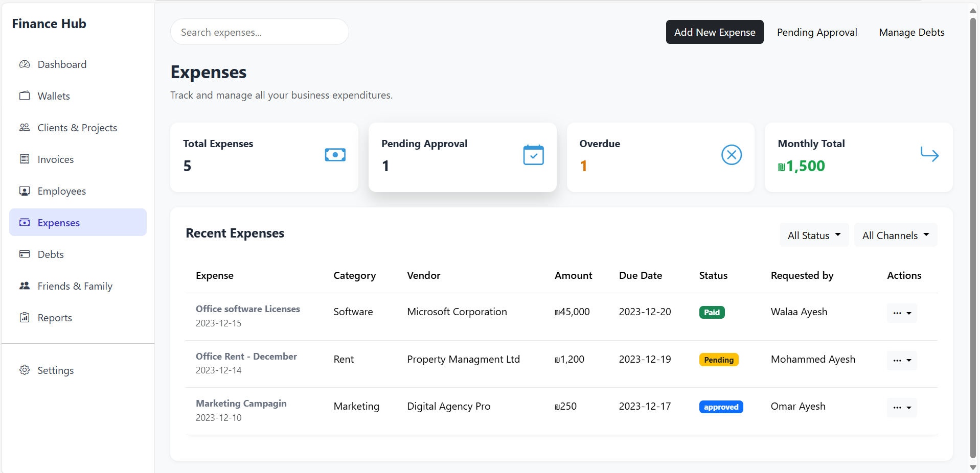The width and height of the screenshot is (980, 473).
Task: Click the Vendor column header
Action: (x=424, y=275)
